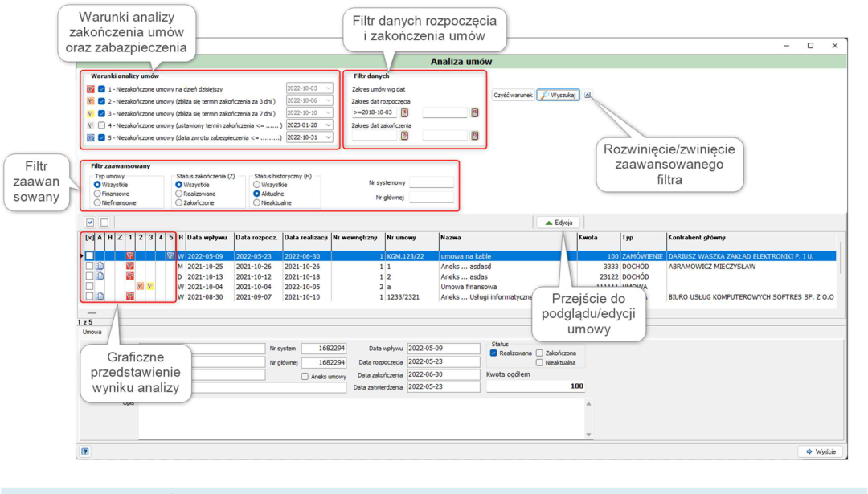Click the deselect-all empty box icon
868x494 pixels.
[x=104, y=223]
